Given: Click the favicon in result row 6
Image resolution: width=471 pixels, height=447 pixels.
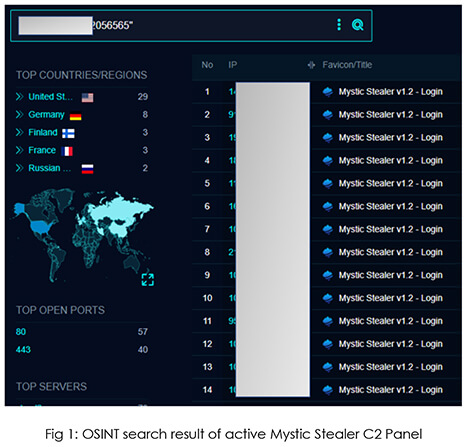Looking at the screenshot, I should click(x=328, y=206).
